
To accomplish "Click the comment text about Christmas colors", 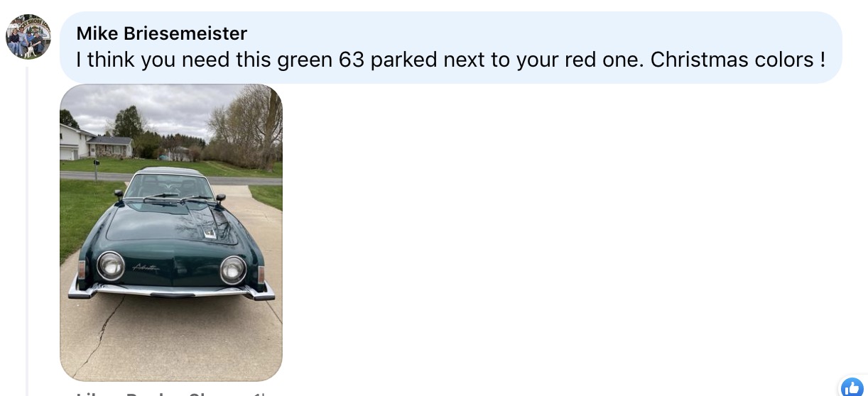I will [x=450, y=60].
